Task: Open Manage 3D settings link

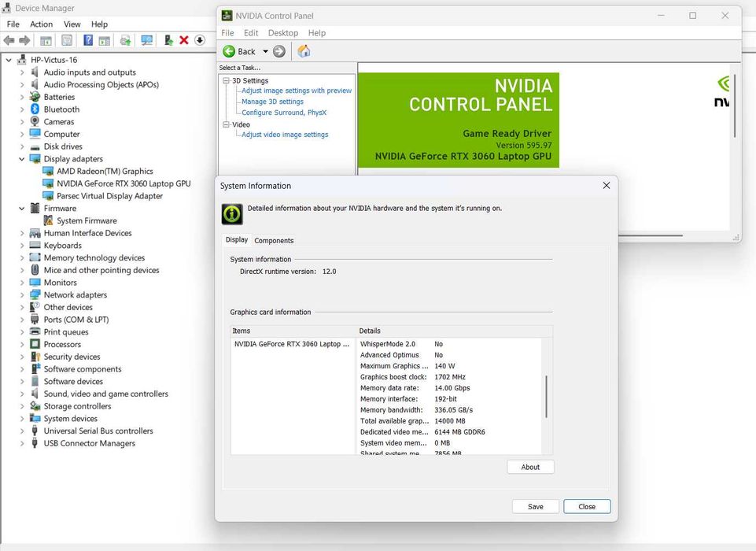Action: coord(272,102)
